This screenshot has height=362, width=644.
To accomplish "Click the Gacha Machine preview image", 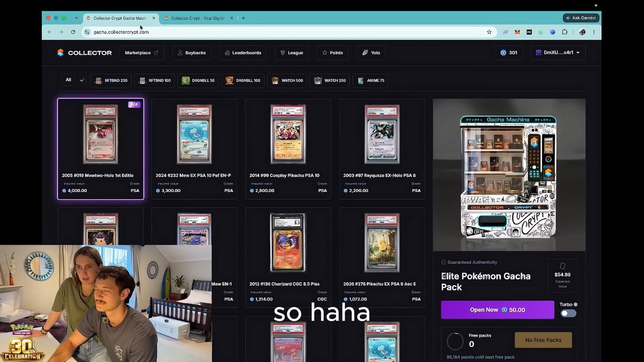I will coord(509,175).
